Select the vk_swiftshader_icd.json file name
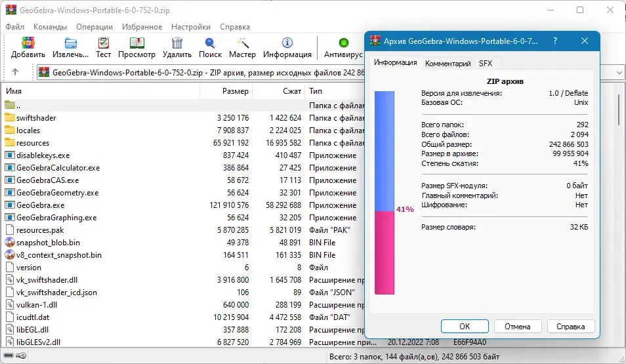Screen dimensions: 626x364 pos(56,292)
